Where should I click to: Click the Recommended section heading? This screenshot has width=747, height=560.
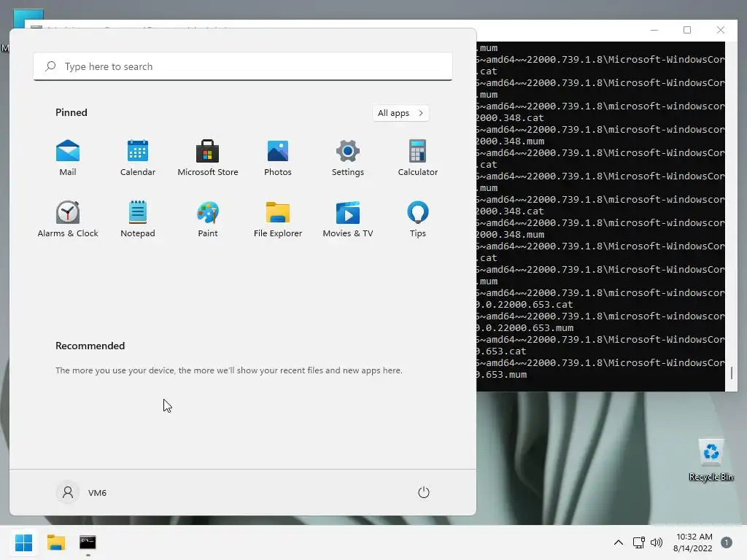pos(90,346)
